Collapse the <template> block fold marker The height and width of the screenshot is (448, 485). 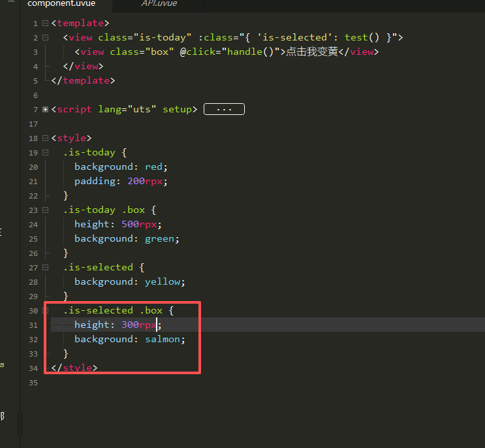45,23
